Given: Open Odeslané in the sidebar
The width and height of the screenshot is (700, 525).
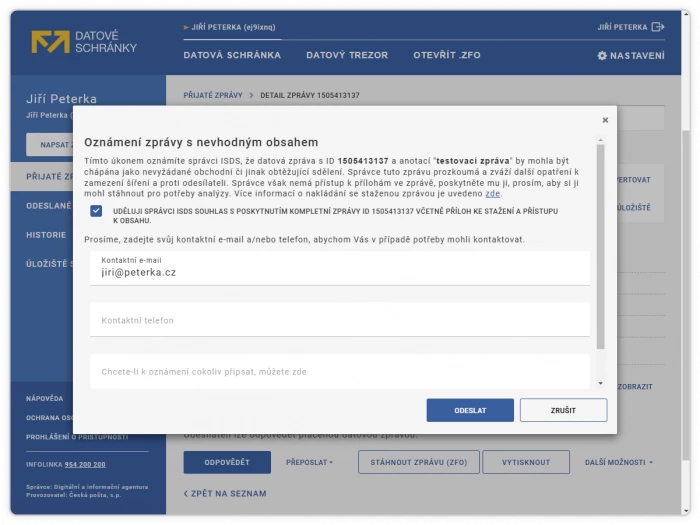Looking at the screenshot, I should (x=49, y=206).
